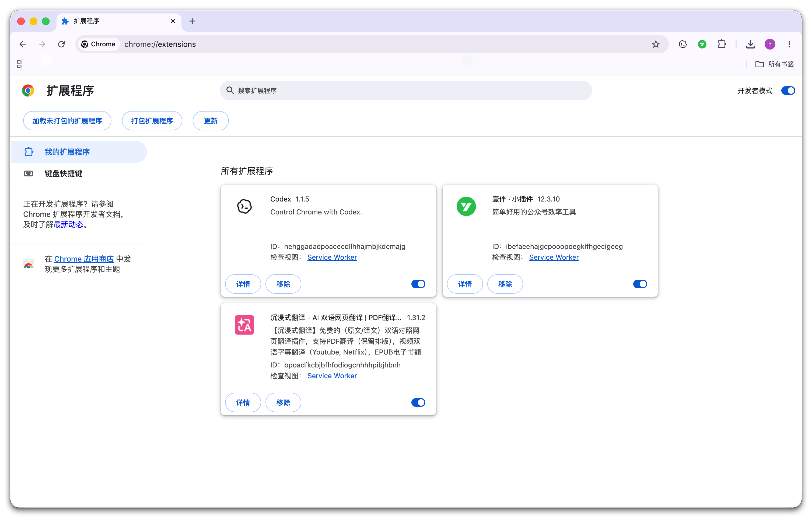The image size is (812, 521).
Task: Disable the 壹伴 · 小插件 toggle
Action: [x=640, y=284]
